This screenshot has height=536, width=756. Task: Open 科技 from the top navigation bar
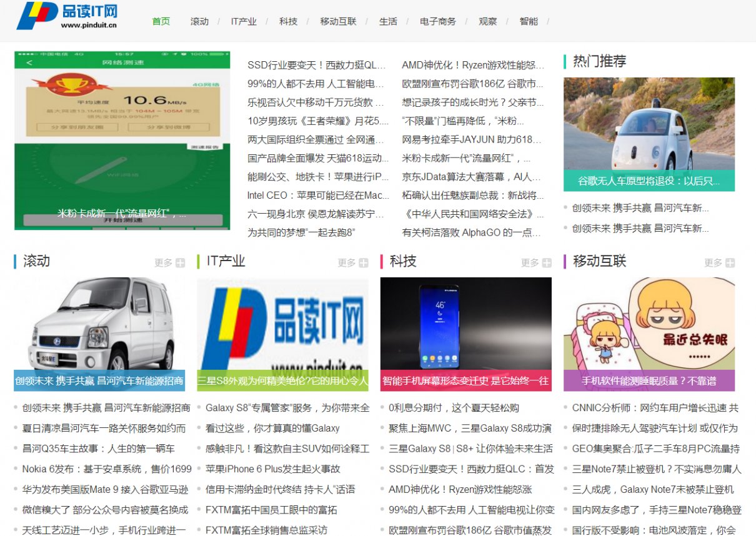click(x=289, y=21)
